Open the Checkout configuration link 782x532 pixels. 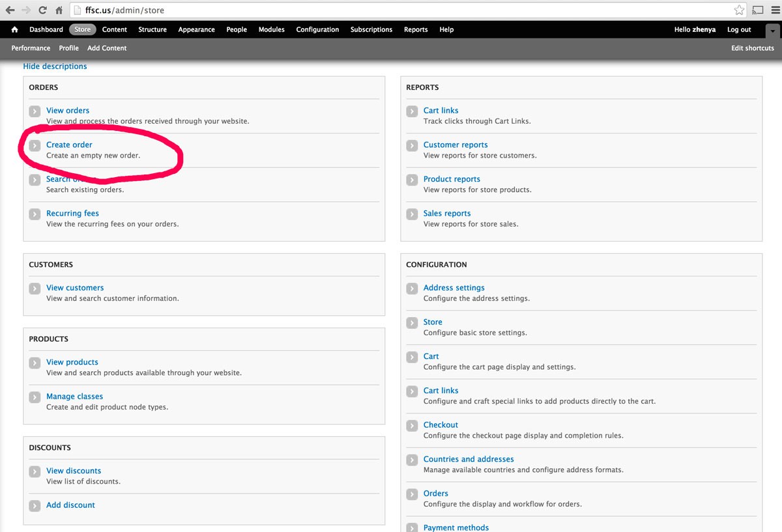(441, 425)
